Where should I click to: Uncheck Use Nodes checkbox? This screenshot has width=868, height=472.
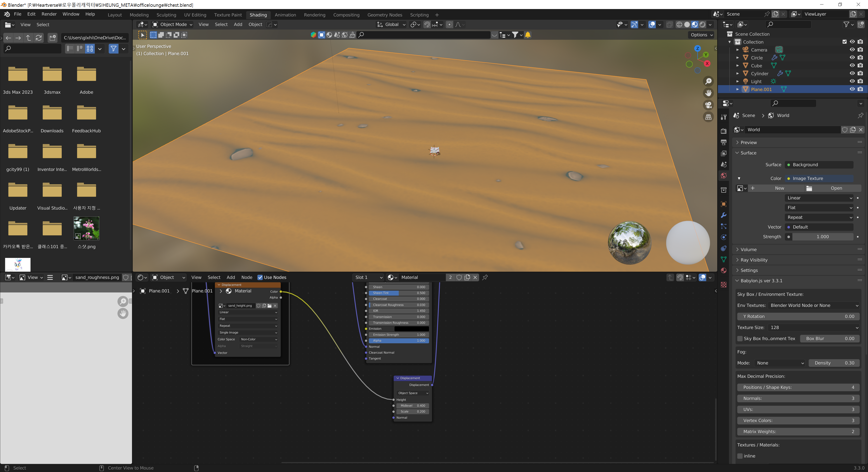tap(260, 277)
